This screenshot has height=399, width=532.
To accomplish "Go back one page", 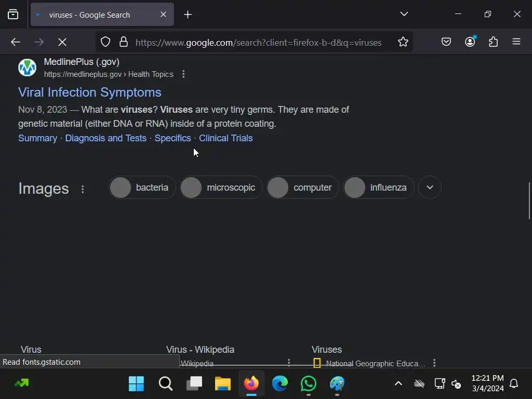I will click(16, 42).
